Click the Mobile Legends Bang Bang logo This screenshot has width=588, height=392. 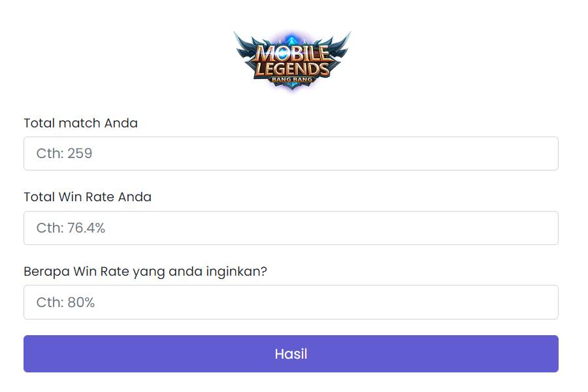tap(292, 60)
